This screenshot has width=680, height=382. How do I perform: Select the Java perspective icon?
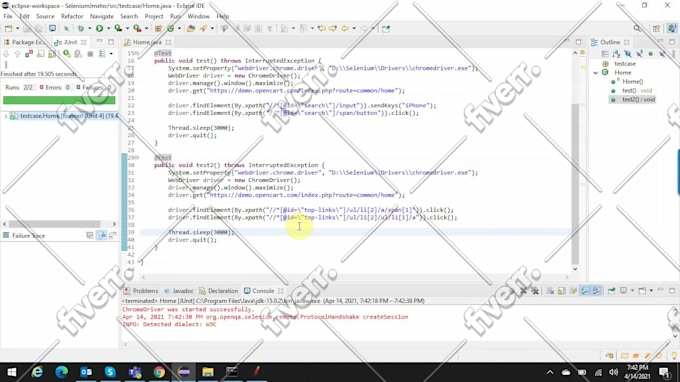(x=672, y=29)
